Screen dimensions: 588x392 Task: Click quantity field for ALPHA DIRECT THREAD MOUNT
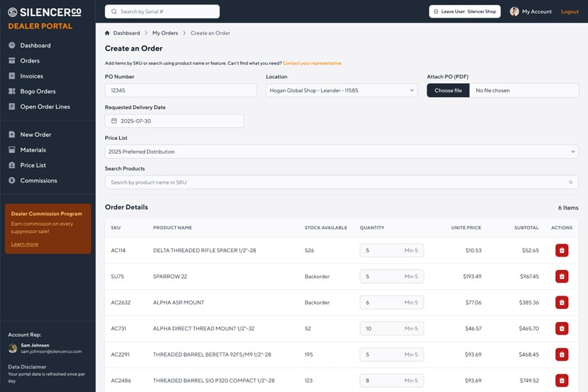point(382,329)
